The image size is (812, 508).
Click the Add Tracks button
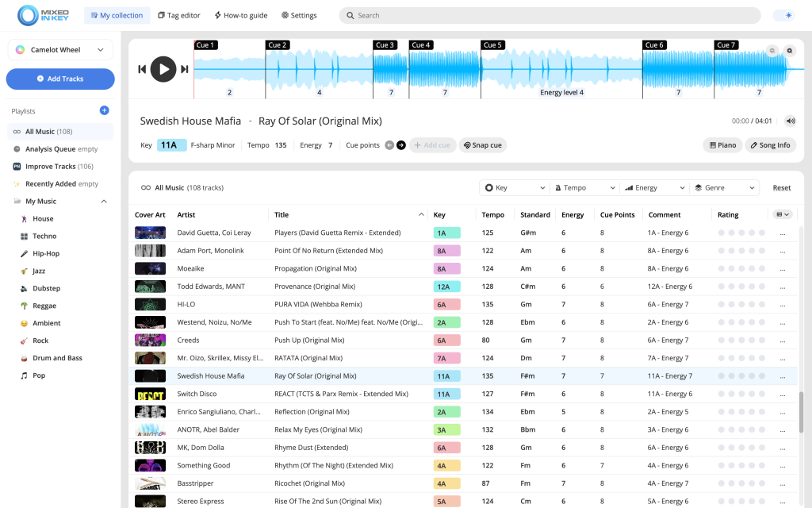click(60, 79)
